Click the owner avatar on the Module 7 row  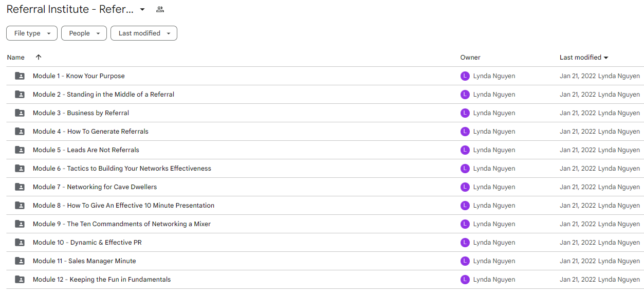[465, 187]
